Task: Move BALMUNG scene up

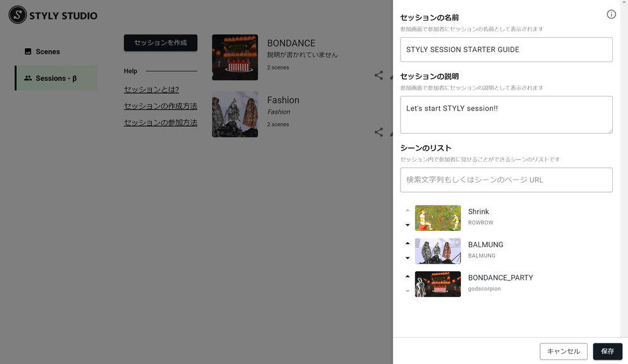Action: coord(408,244)
